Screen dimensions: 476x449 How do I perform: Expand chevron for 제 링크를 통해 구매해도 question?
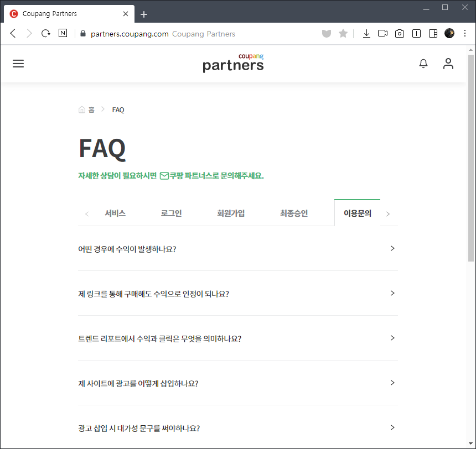click(x=392, y=293)
